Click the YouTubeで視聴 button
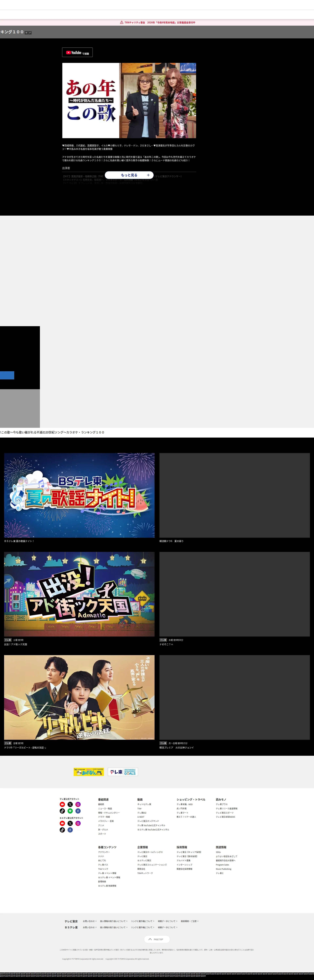 coord(77,52)
